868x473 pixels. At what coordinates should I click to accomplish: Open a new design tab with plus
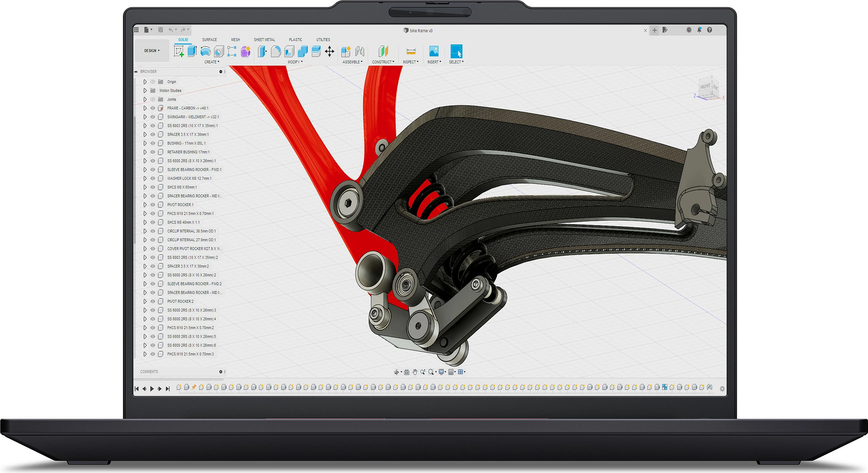(x=654, y=30)
